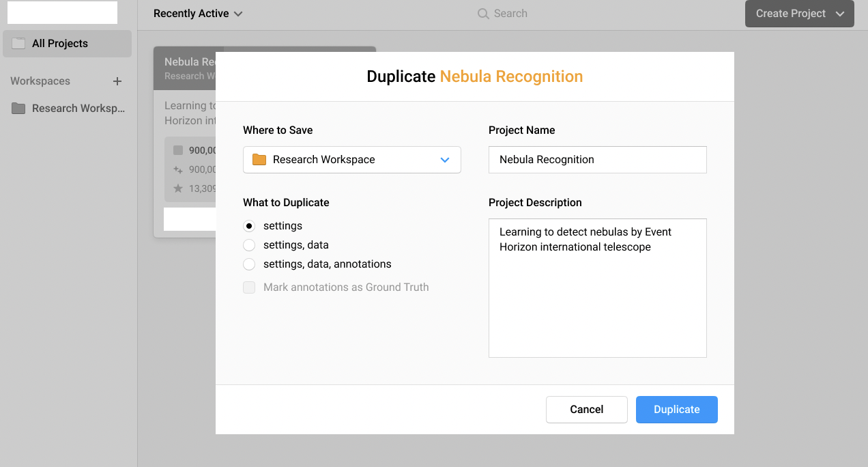This screenshot has height=467, width=868.
Task: Select the "settings" only radio option
Action: click(249, 226)
